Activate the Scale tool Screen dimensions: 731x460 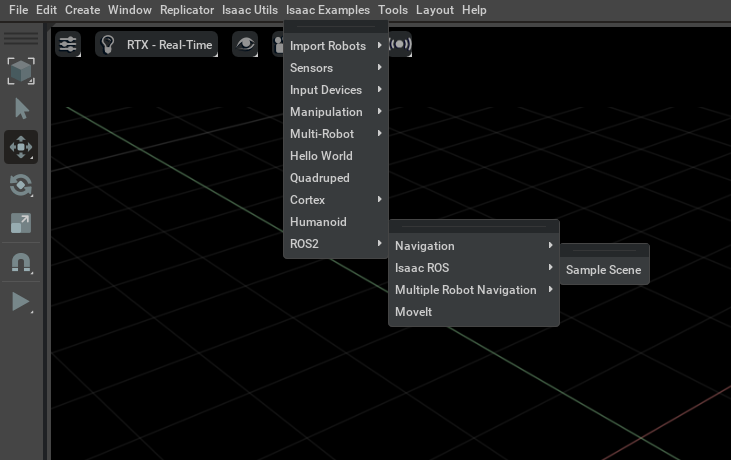(x=21, y=223)
